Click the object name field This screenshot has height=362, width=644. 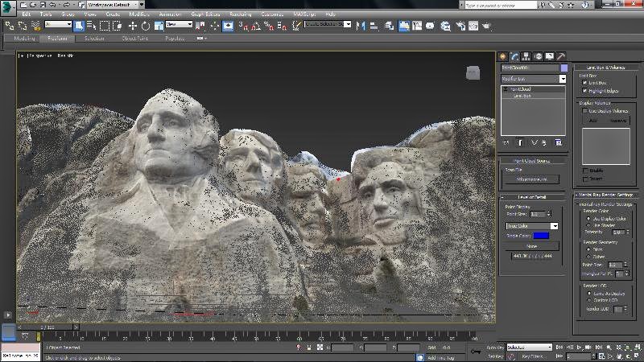[530, 68]
